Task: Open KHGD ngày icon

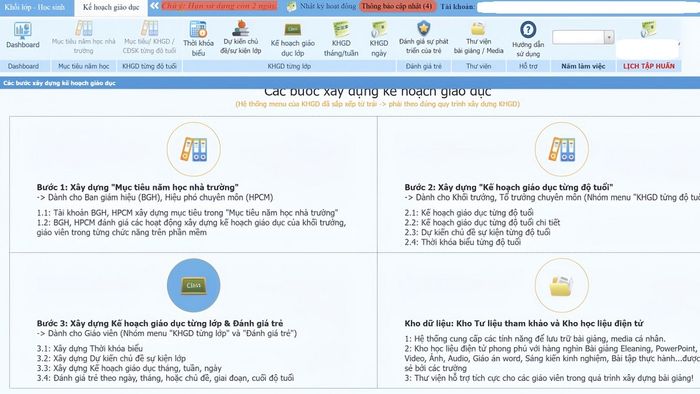Action: pyautogui.click(x=379, y=29)
